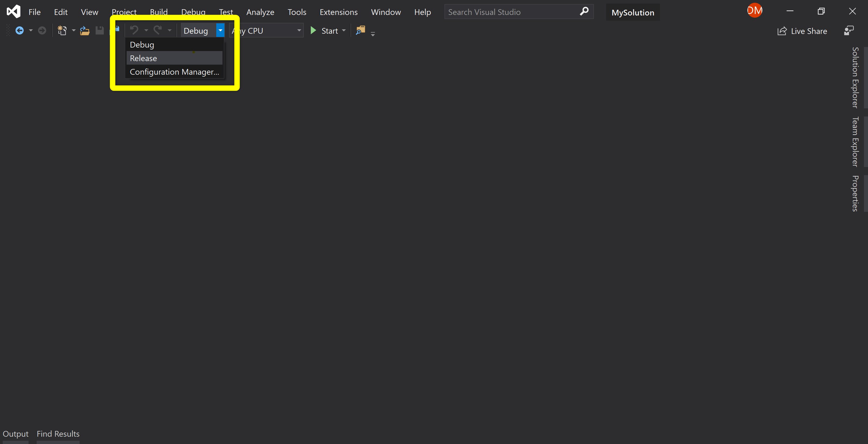Viewport: 868px width, 444px height.
Task: Expand the Start button dropdown arrow
Action: [x=344, y=30]
